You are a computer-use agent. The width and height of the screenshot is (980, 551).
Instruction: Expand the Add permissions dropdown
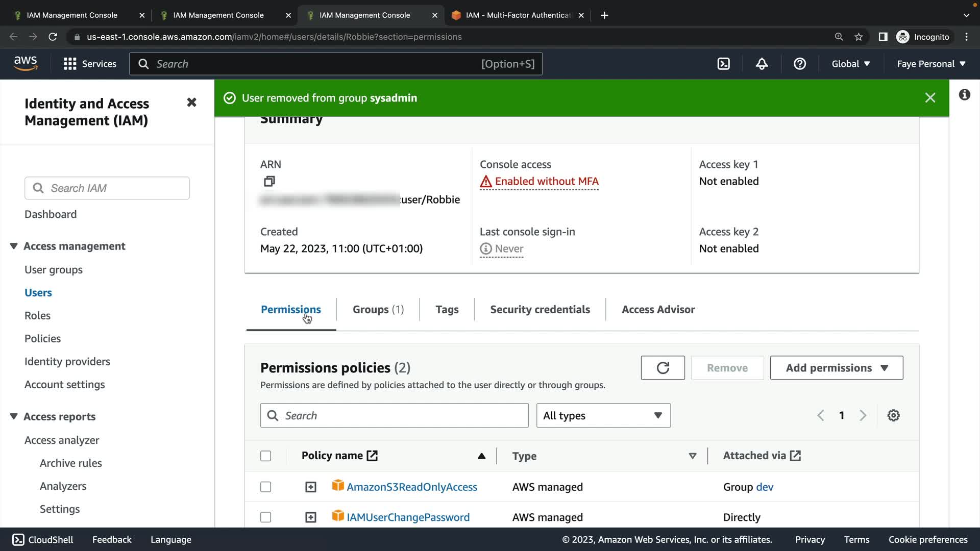coord(836,368)
